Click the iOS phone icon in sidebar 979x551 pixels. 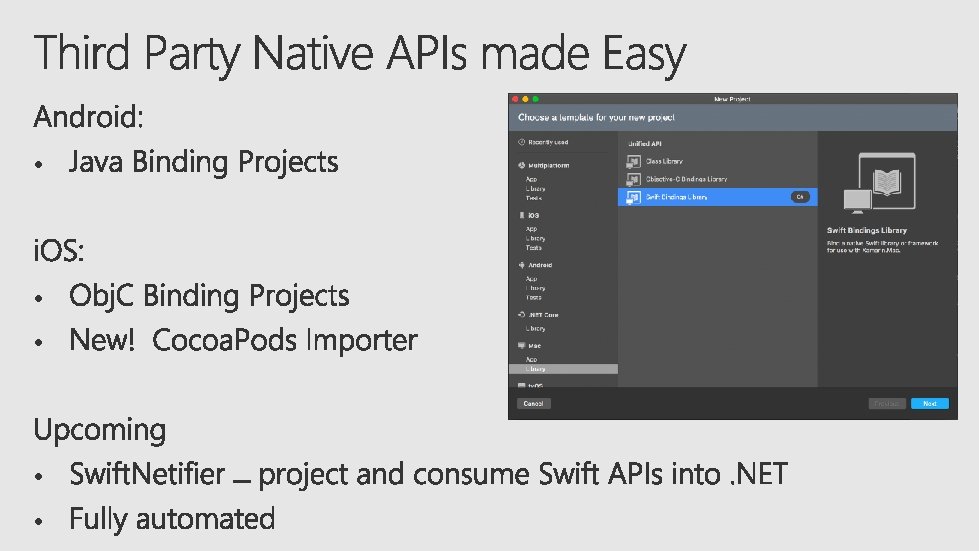522,215
